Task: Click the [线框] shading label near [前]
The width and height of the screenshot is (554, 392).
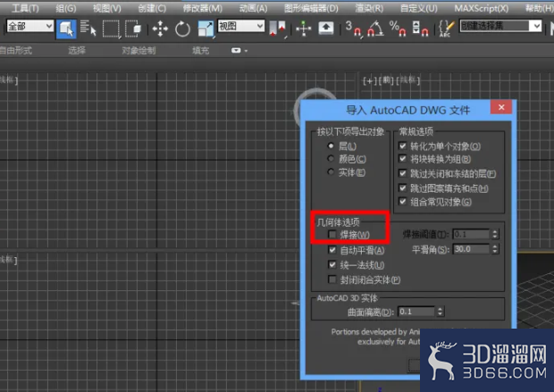Action: pos(407,81)
